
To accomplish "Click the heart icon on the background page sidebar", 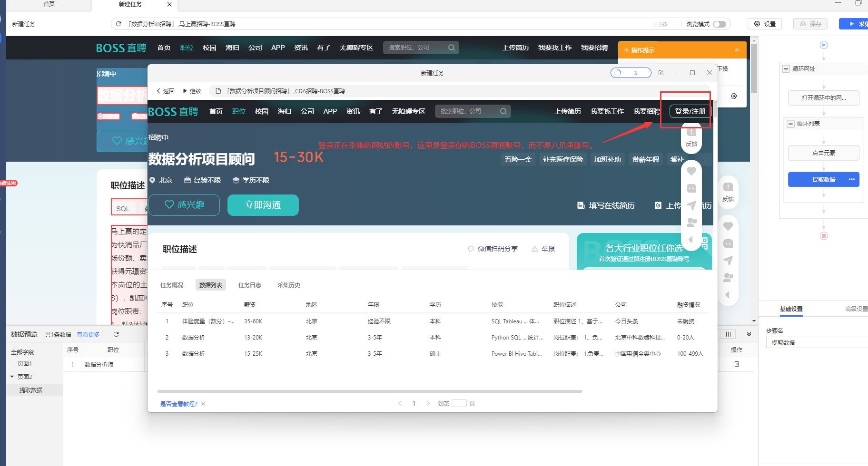I will pyautogui.click(x=728, y=226).
